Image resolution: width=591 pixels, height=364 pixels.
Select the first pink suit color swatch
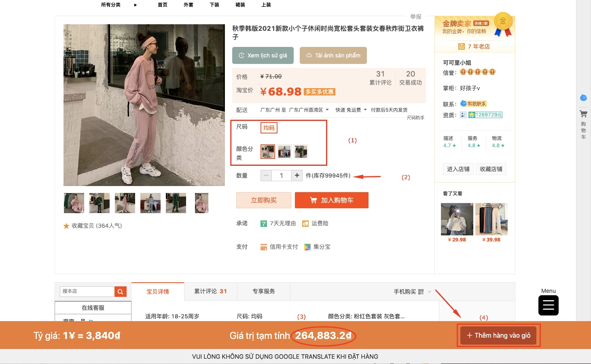pos(268,152)
